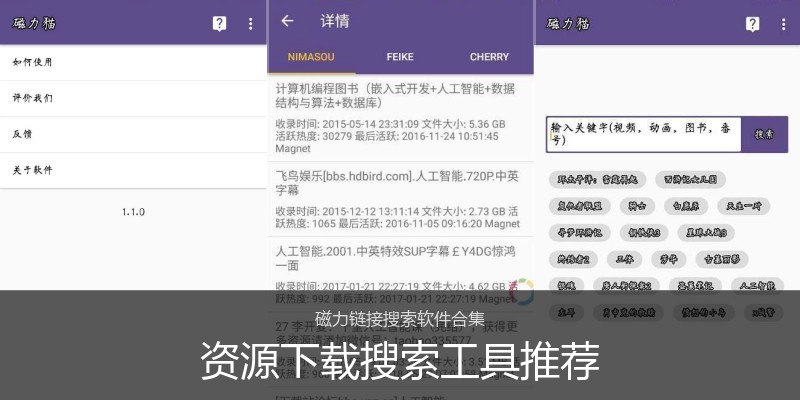The height and width of the screenshot is (400, 800).
Task: Open help icon in right 磁力猫 header
Action: tap(753, 24)
